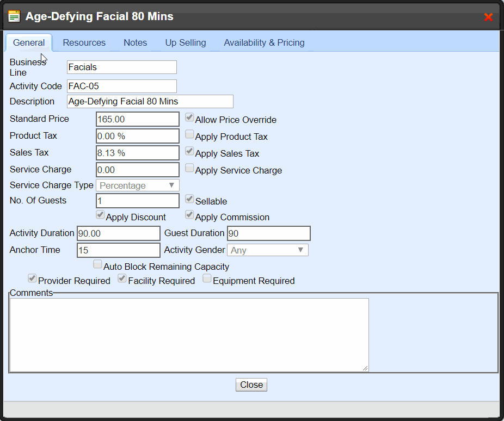Enable Apply Service Charge checkbox
The width and height of the screenshot is (504, 421).
point(189,168)
